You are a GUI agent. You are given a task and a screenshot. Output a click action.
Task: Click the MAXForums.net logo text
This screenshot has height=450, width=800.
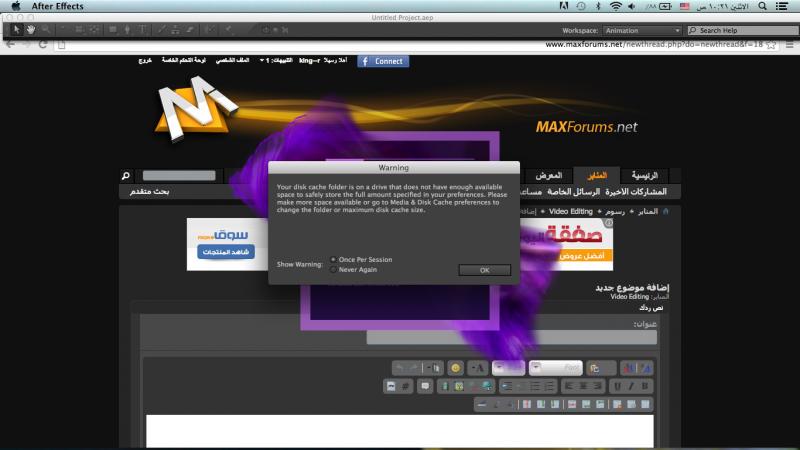pyautogui.click(x=586, y=127)
